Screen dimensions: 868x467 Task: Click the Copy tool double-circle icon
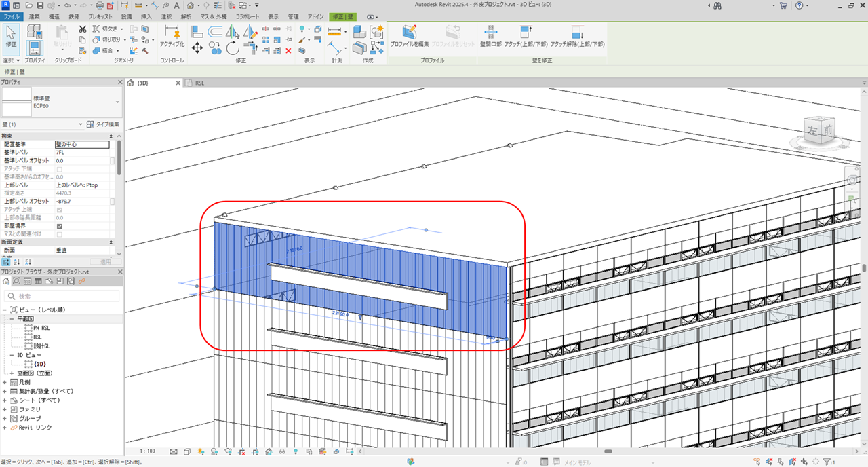click(216, 48)
